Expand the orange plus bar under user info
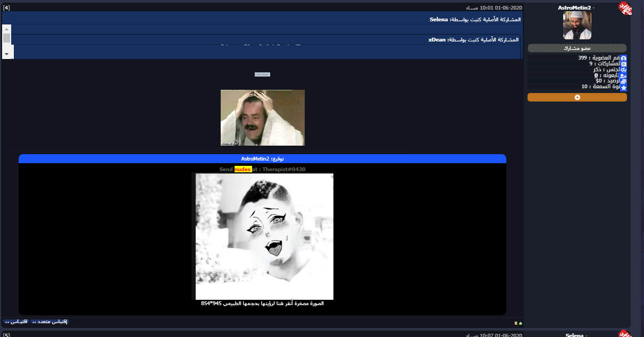The height and width of the screenshot is (337, 644). (577, 97)
